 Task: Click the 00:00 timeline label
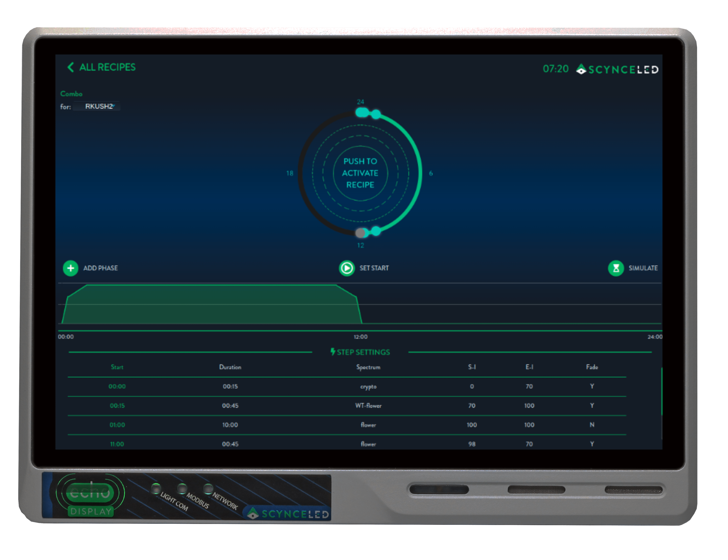(66, 337)
